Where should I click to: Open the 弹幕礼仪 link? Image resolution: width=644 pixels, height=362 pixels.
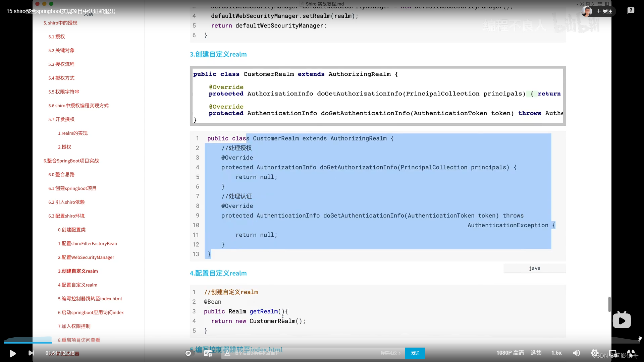pos(390,353)
